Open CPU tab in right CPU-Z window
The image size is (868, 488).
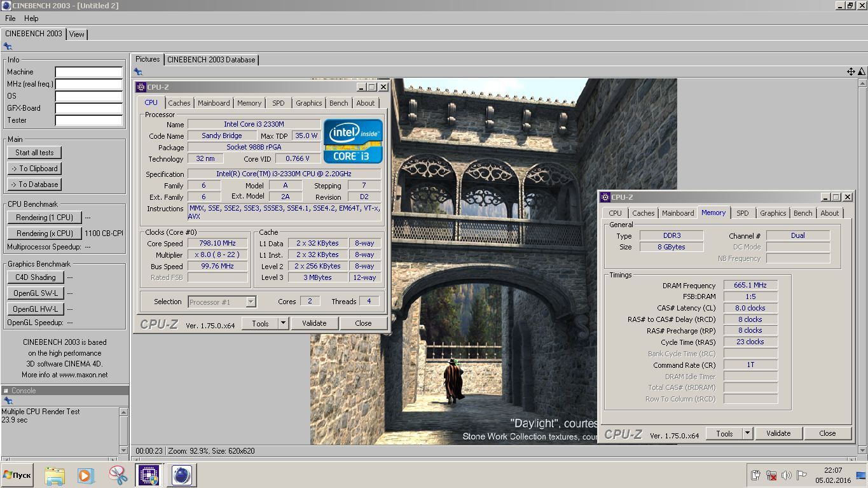pyautogui.click(x=616, y=213)
